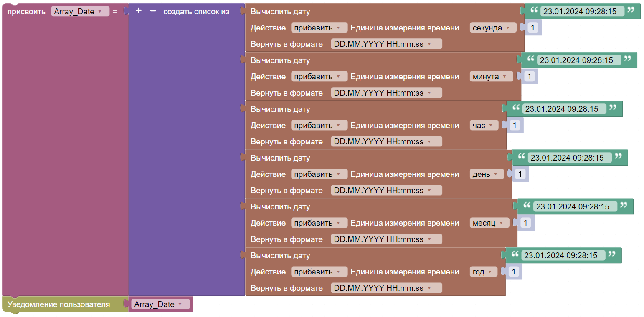
Task: Open the 'секунда' time unit dropdown
Action: (493, 28)
